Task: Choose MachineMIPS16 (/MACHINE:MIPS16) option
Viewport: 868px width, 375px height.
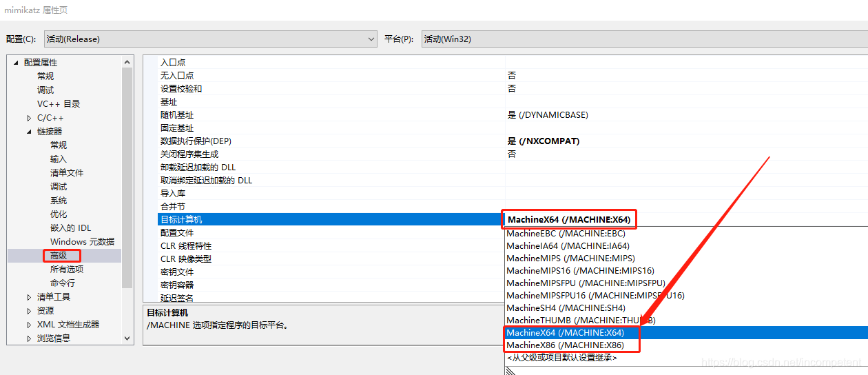Action: 686,271
